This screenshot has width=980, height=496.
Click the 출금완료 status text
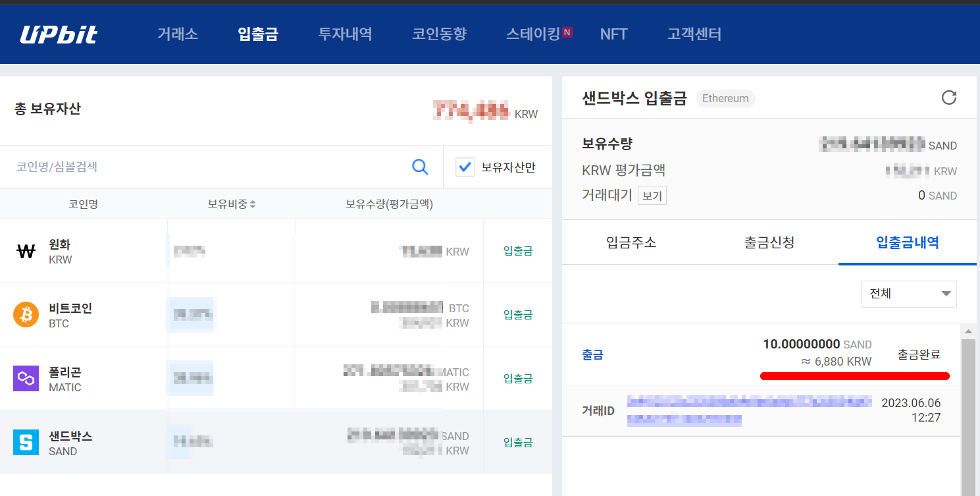919,354
